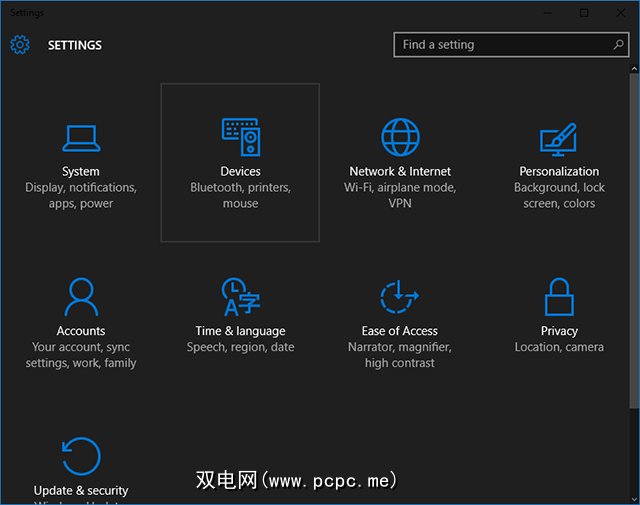Screen dimensions: 640x505
Task: Select the Time & language clock icon
Action: [240, 297]
